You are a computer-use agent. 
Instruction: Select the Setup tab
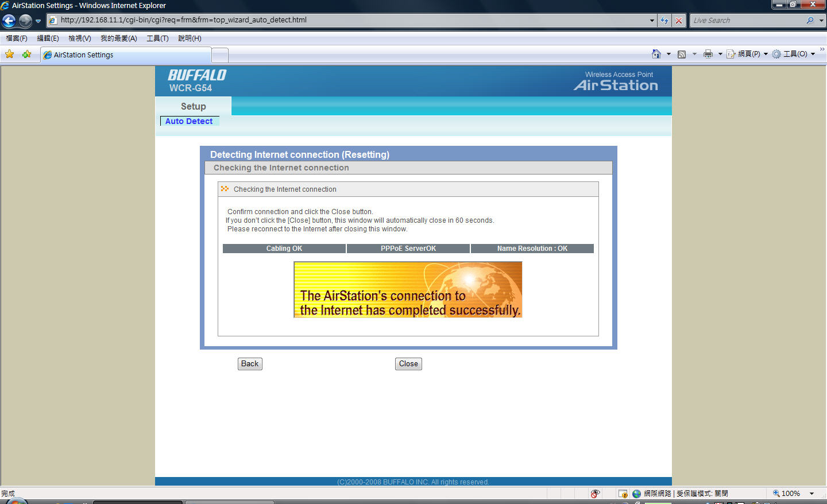point(194,106)
